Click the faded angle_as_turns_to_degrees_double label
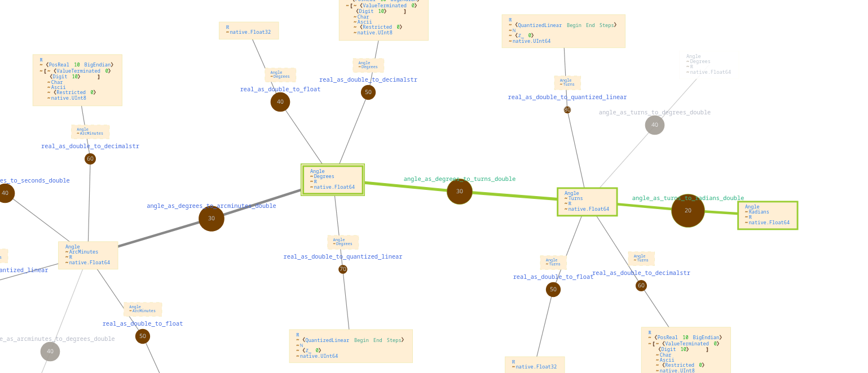 tap(654, 113)
